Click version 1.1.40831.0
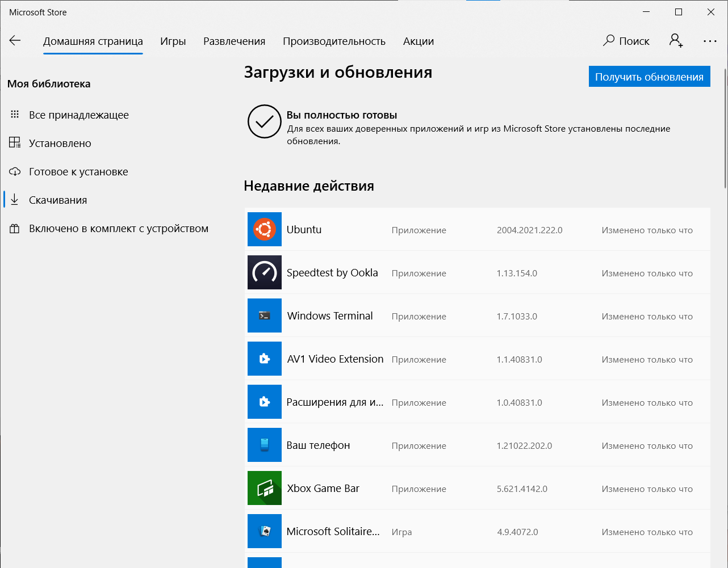728x568 pixels. pos(520,359)
